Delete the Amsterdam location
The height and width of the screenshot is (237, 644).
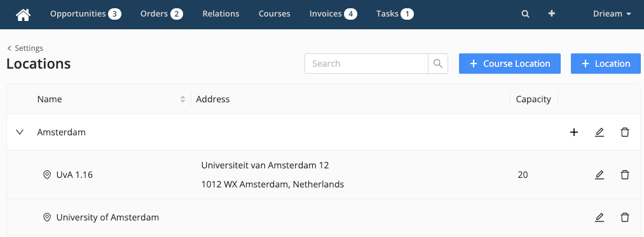[625, 132]
